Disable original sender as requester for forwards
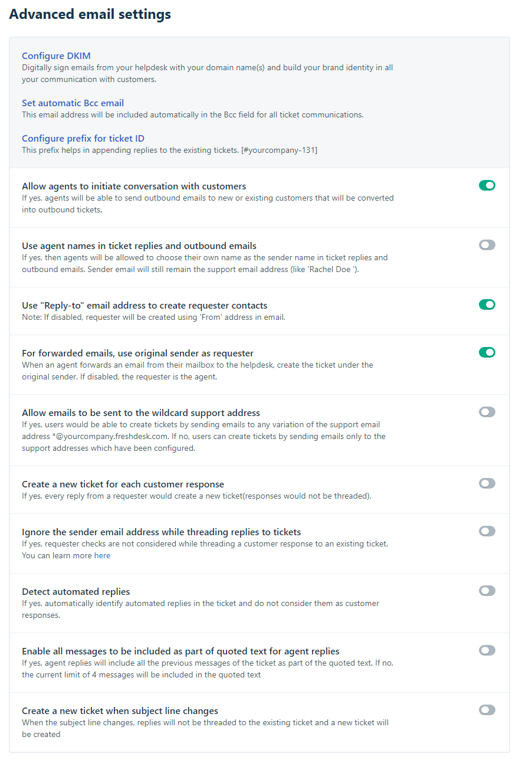The width and height of the screenshot is (532, 763). [487, 353]
